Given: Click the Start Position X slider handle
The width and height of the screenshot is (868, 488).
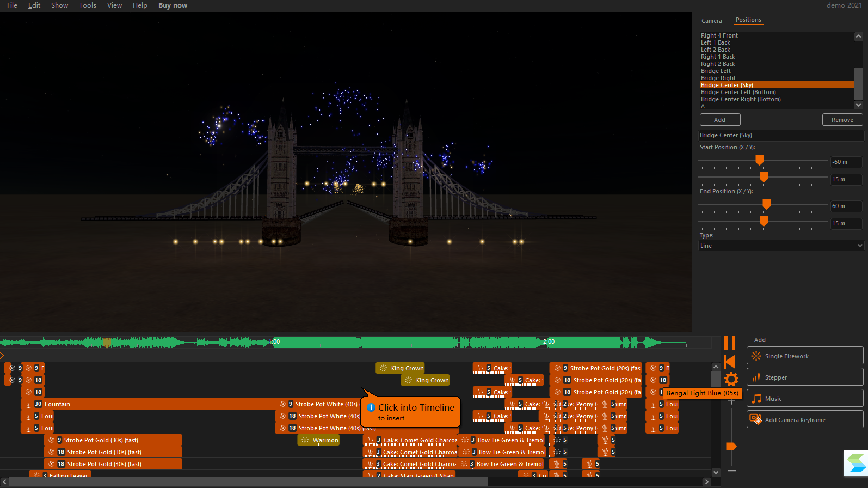Looking at the screenshot, I should coord(759,160).
